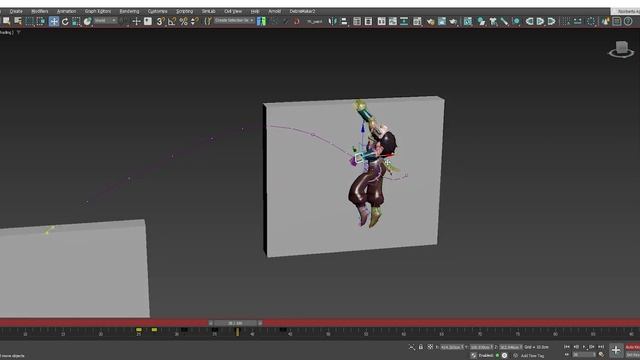Show the Ribbon toggle icon
The image size is (640, 360).
pos(381,21)
